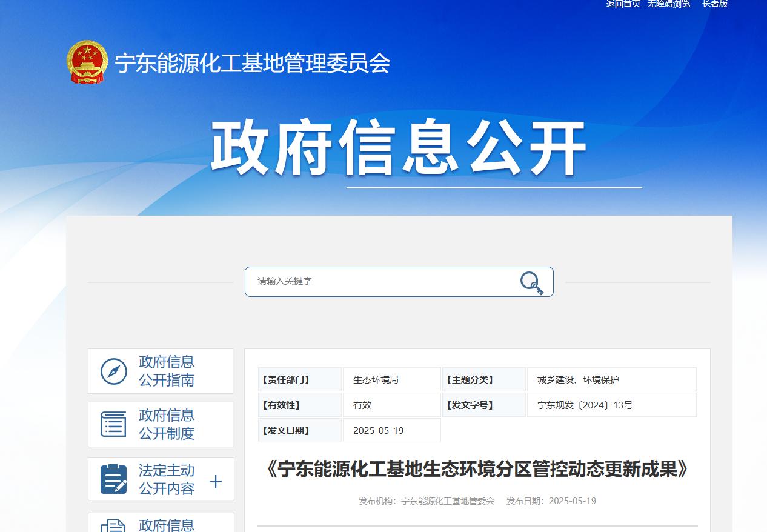Open the 政府信息公开制度 menu item

point(166,424)
